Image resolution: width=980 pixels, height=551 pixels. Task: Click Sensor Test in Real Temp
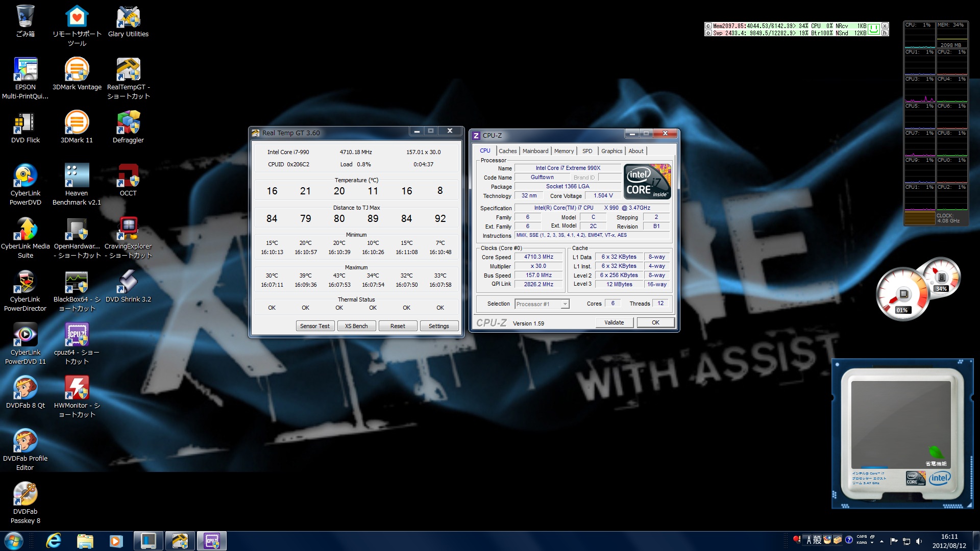pyautogui.click(x=314, y=326)
